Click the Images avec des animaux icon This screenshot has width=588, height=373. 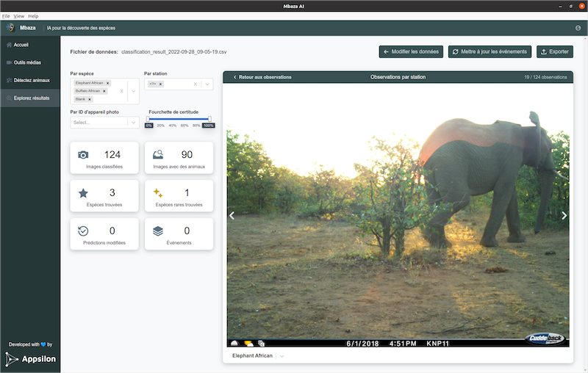[x=158, y=155]
